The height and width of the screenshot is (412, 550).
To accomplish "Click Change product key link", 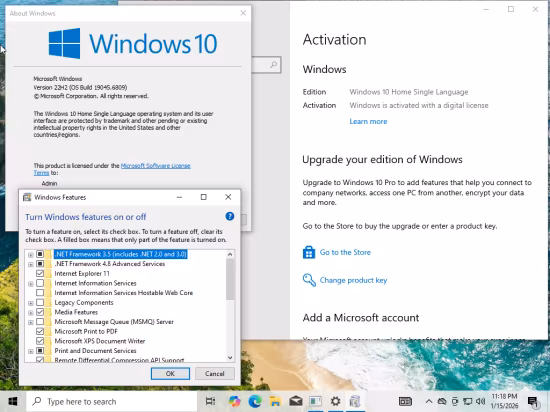I will 353,280.
